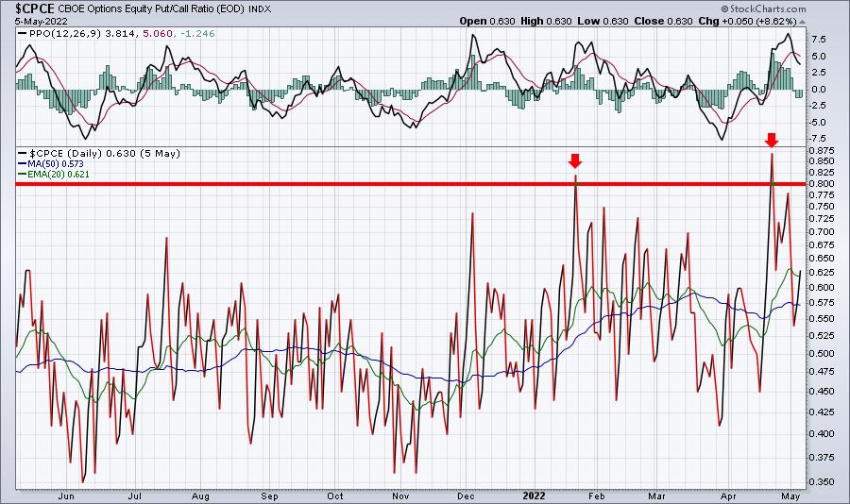The height and width of the screenshot is (504, 850).
Task: Select the MA(50) 0.573 legend entry
Action: 51,163
